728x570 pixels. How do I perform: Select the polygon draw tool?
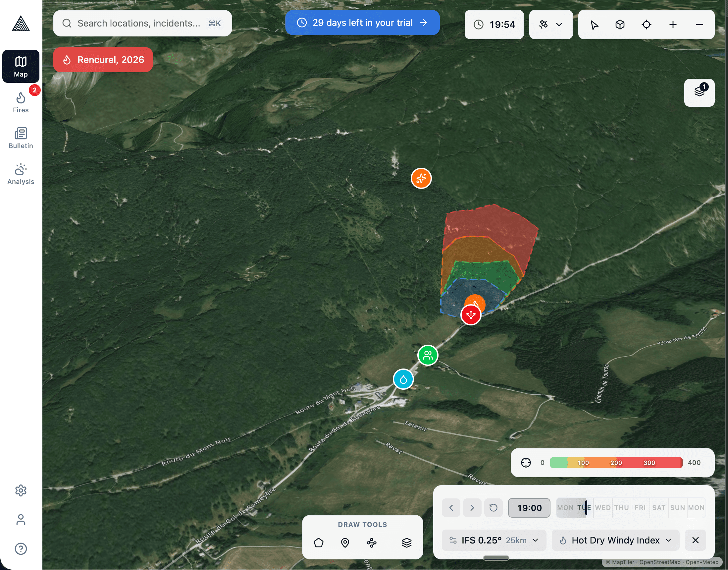319,542
